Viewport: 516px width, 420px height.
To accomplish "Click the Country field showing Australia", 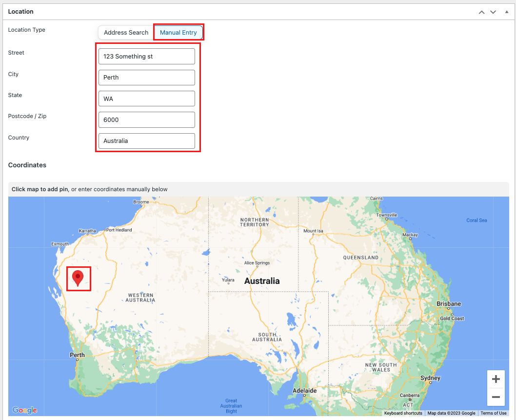I will tap(146, 141).
